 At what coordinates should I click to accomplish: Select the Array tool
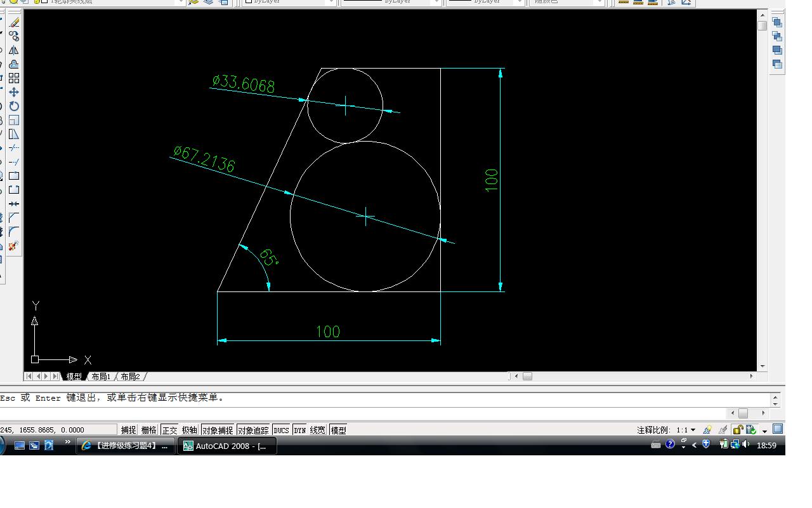[x=14, y=78]
